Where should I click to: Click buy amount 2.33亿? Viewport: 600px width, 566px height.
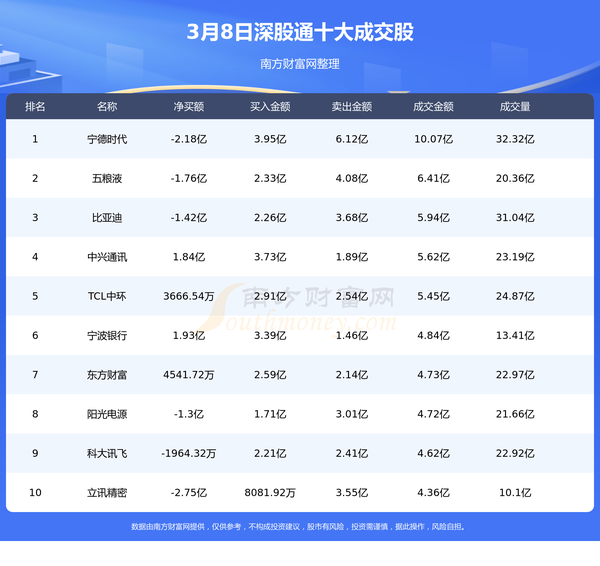[270, 178]
